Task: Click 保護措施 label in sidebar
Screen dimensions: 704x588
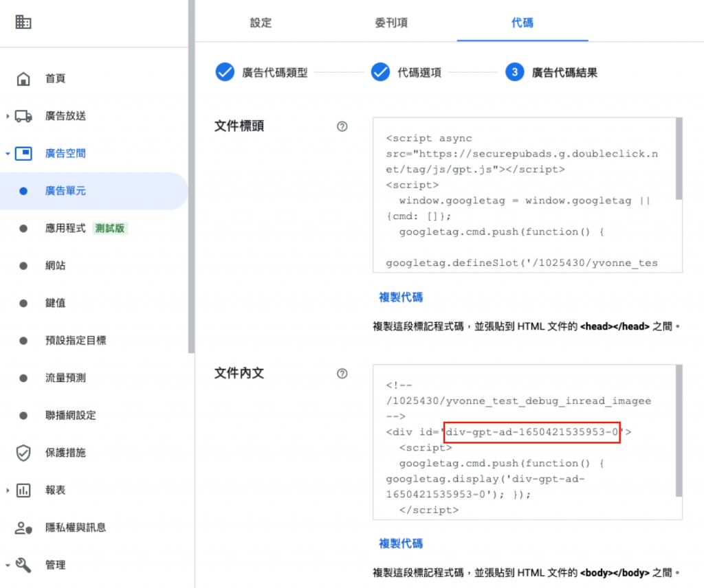Action: pyautogui.click(x=65, y=453)
